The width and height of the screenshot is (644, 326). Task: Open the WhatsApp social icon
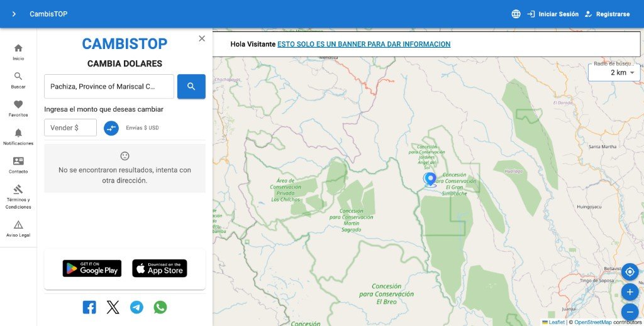(x=160, y=307)
